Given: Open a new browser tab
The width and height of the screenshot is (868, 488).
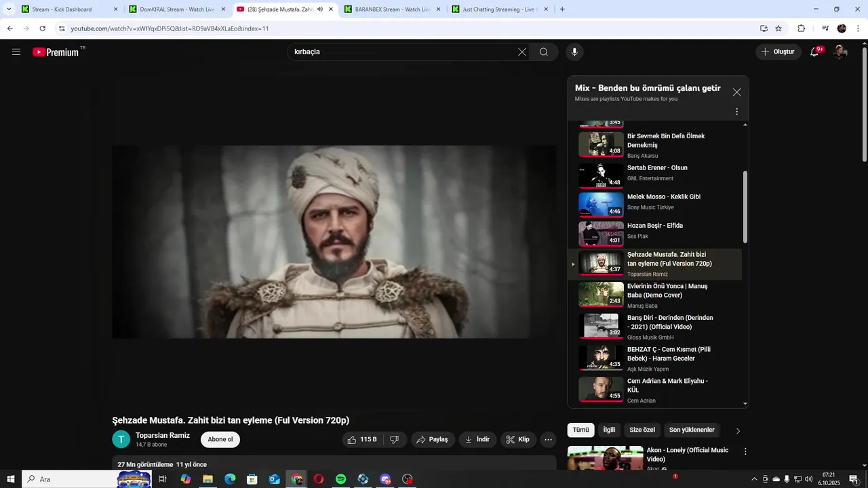Looking at the screenshot, I should pos(562,9).
